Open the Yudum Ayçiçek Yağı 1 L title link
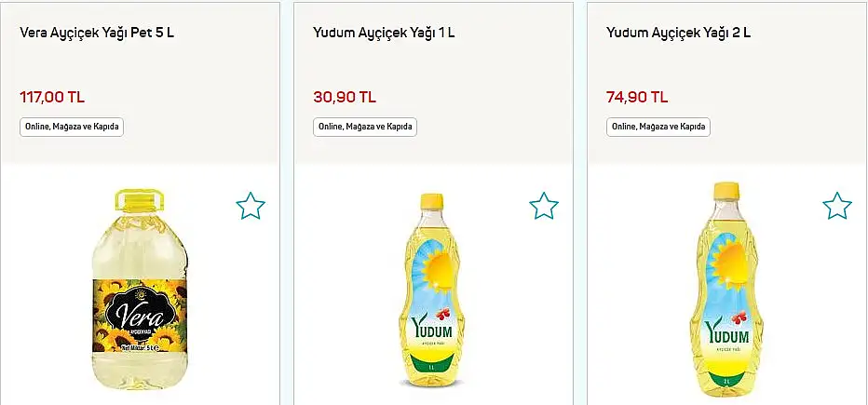 click(x=385, y=33)
